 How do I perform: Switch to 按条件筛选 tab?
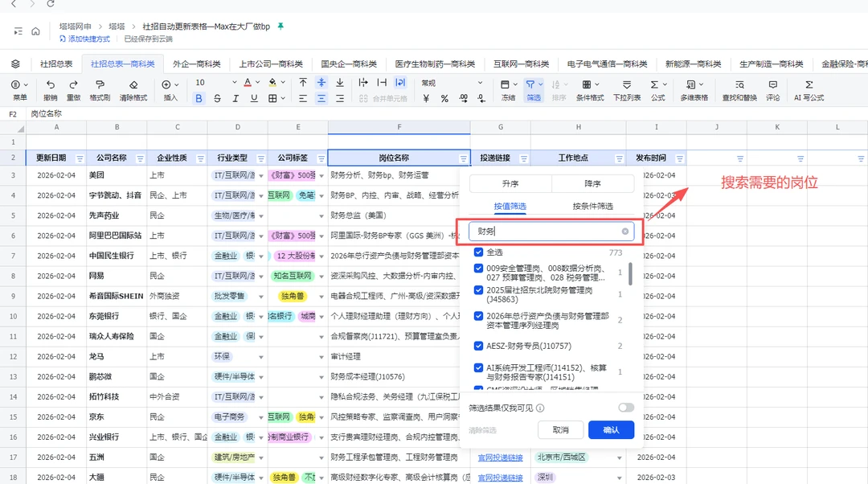[x=592, y=207]
